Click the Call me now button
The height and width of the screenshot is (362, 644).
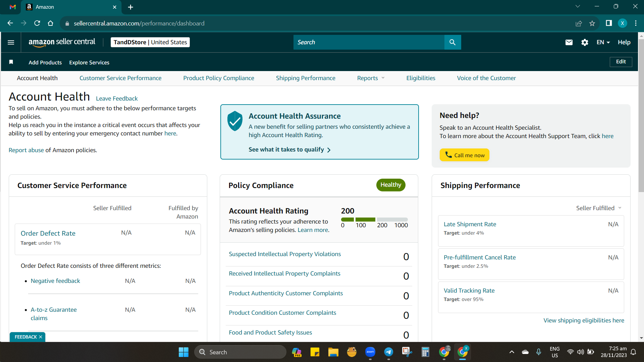tap(465, 155)
